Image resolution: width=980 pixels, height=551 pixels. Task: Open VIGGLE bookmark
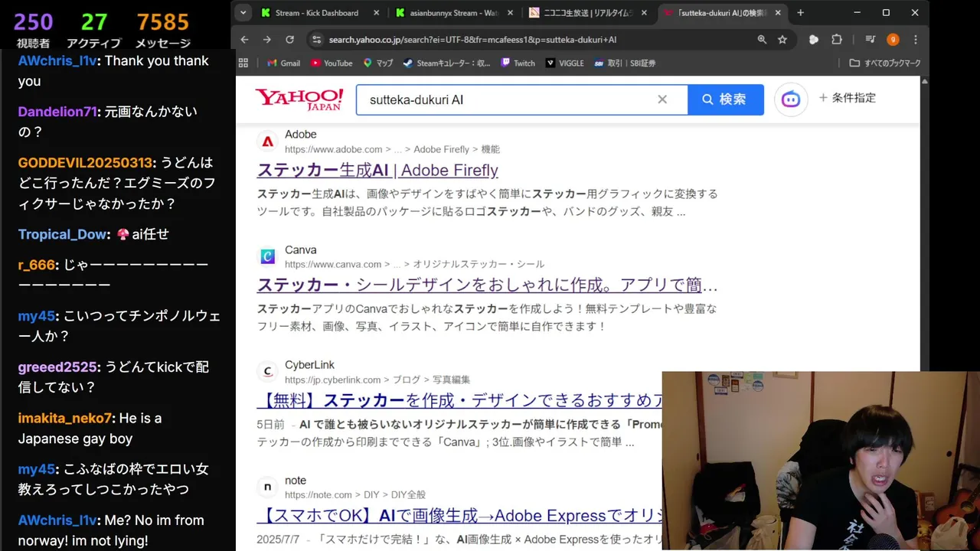pos(564,63)
